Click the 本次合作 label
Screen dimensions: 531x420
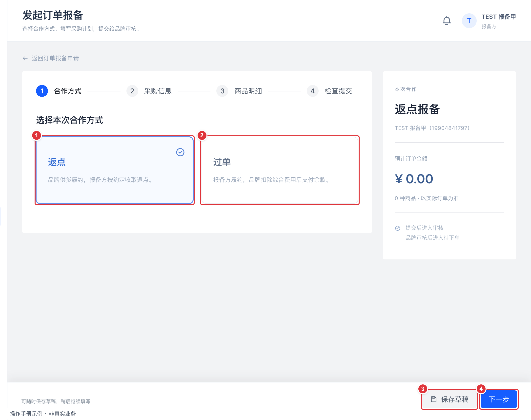pyautogui.click(x=406, y=89)
